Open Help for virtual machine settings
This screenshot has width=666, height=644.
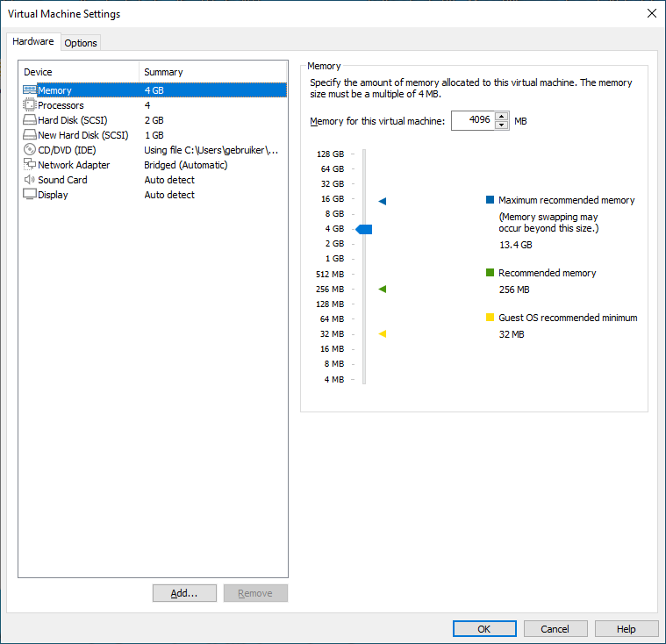pyautogui.click(x=626, y=629)
